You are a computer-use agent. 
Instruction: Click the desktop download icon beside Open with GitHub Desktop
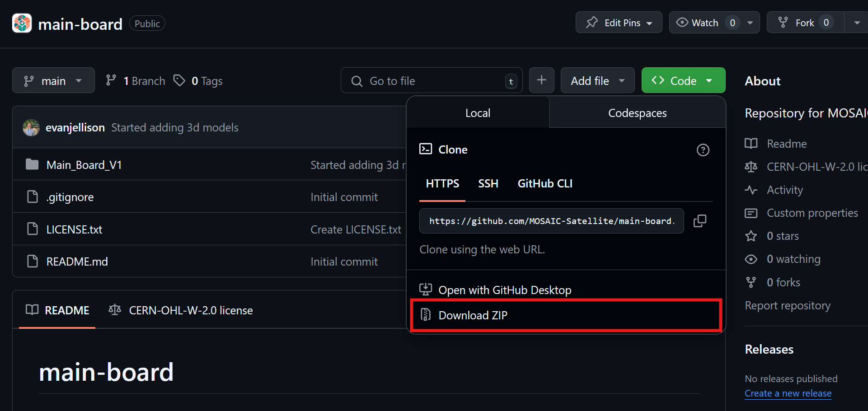click(x=426, y=290)
